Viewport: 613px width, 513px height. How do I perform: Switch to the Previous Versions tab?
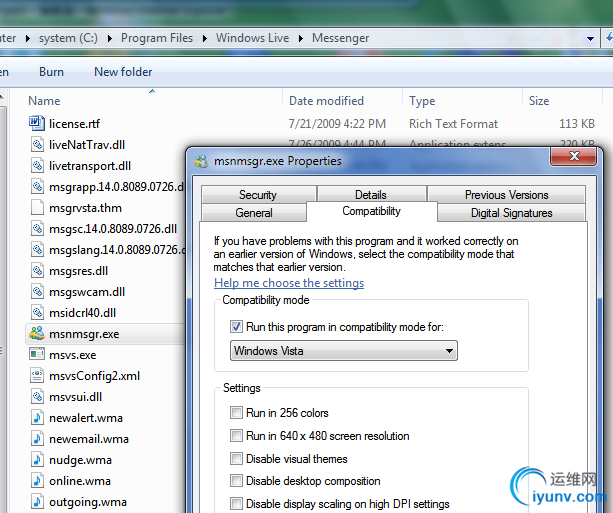[x=506, y=194]
